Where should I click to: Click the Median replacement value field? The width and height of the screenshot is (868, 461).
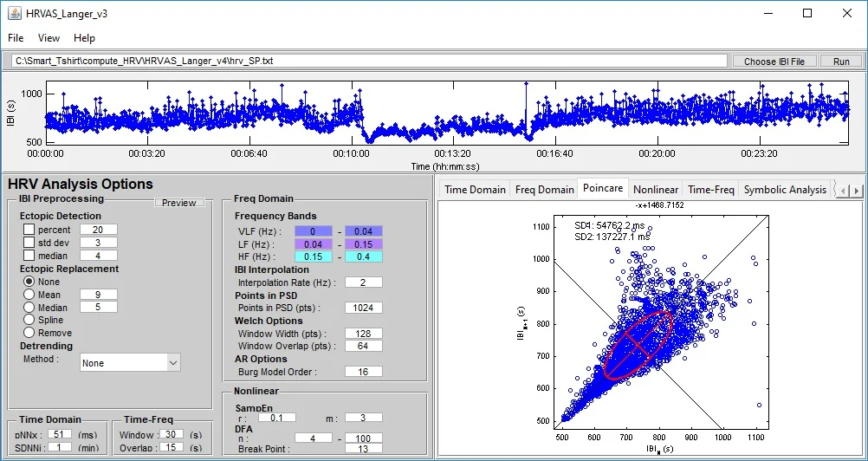click(x=99, y=307)
